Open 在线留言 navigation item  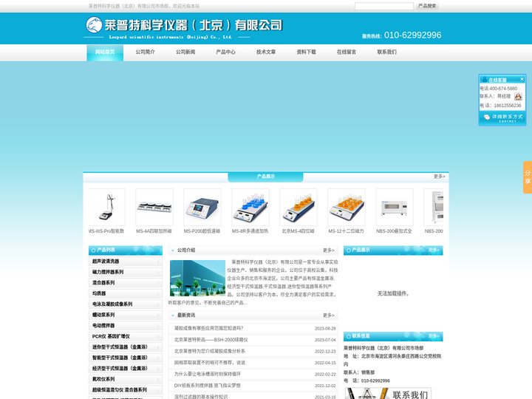pyautogui.click(x=347, y=52)
